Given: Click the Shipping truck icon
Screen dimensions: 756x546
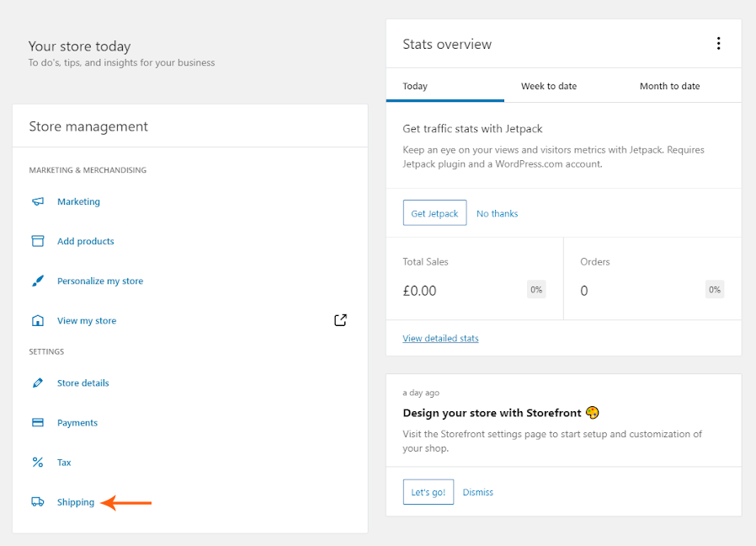Looking at the screenshot, I should tap(37, 502).
